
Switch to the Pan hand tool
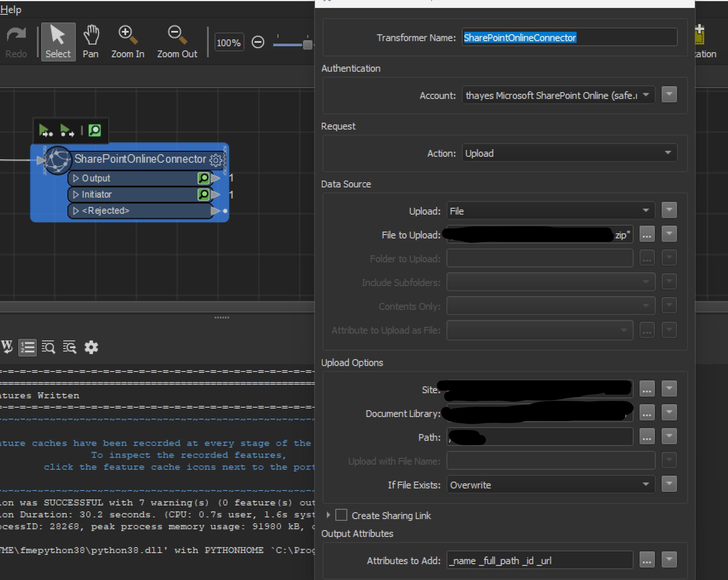[91, 42]
